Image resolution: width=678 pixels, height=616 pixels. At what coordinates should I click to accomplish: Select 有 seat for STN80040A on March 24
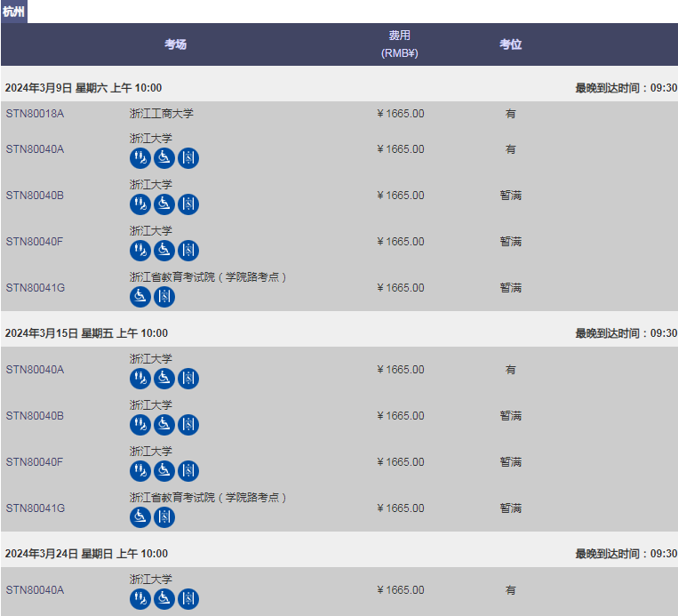[510, 590]
